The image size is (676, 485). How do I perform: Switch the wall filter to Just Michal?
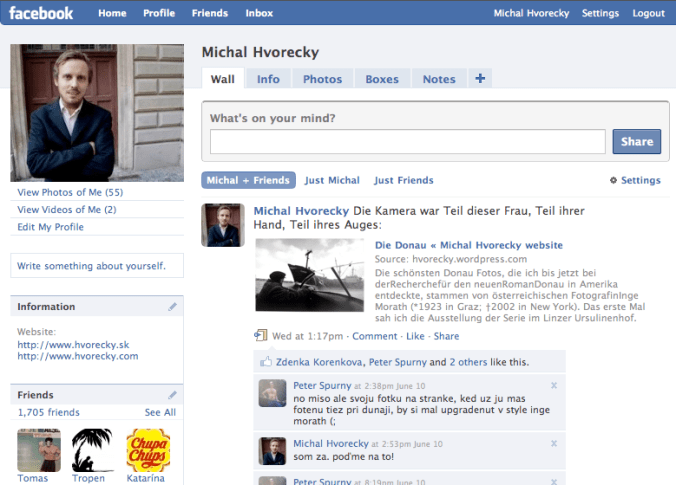click(x=332, y=181)
